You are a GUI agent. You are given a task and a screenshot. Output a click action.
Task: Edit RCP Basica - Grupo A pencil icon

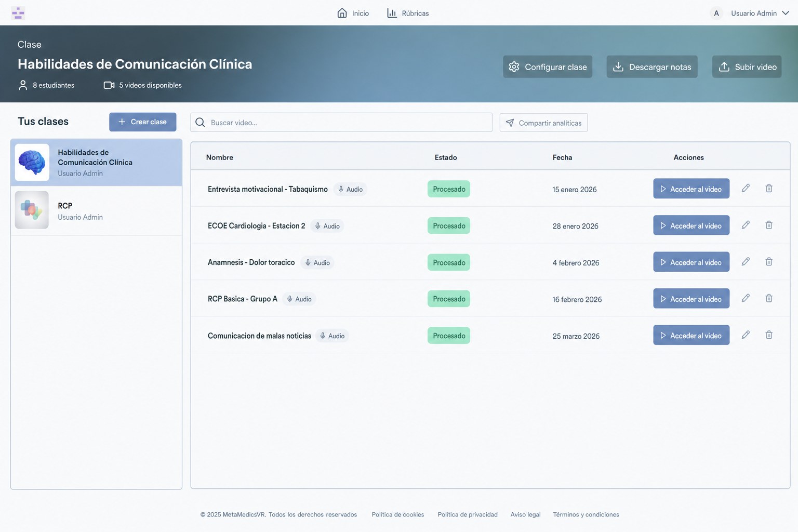746,298
